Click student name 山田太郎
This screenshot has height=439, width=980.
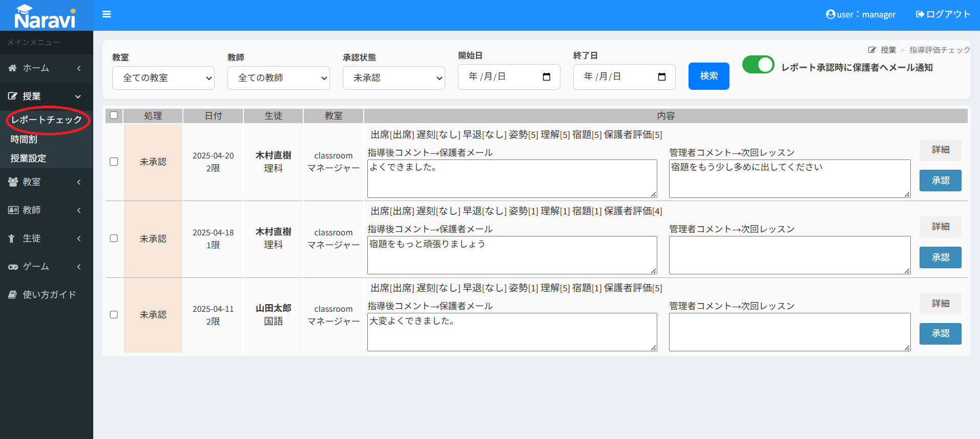coord(274,308)
